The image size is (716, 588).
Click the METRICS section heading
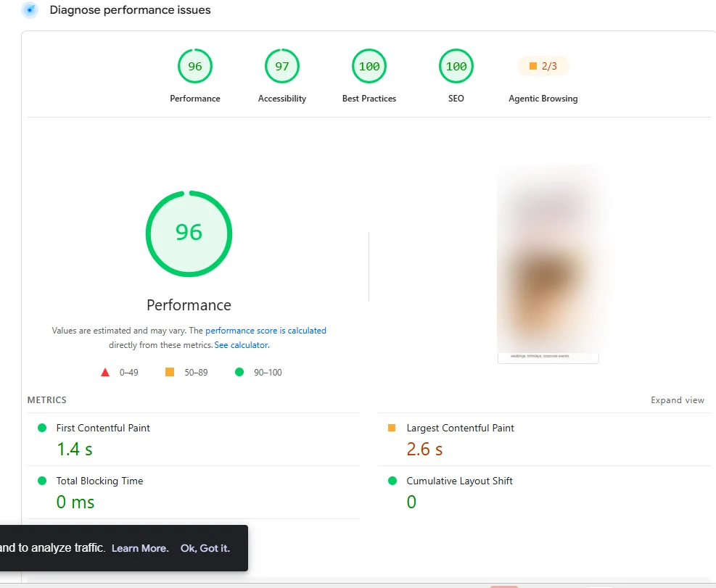coord(47,400)
